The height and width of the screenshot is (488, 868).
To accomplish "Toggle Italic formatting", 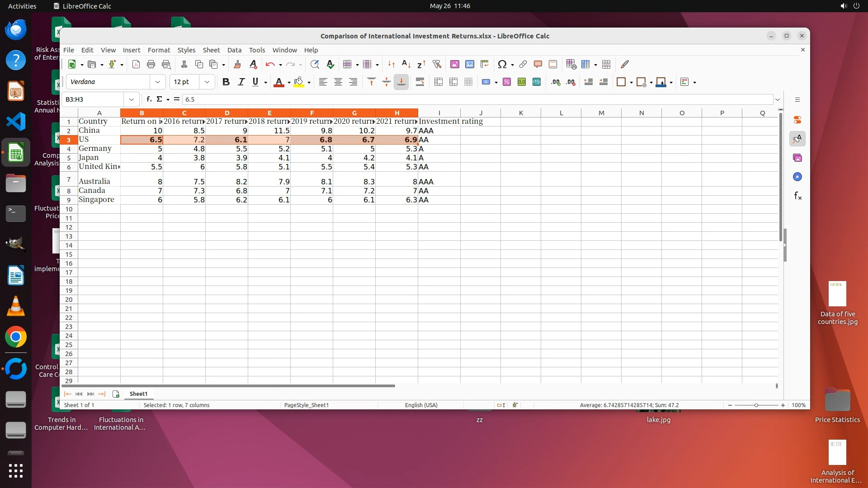I will (241, 82).
